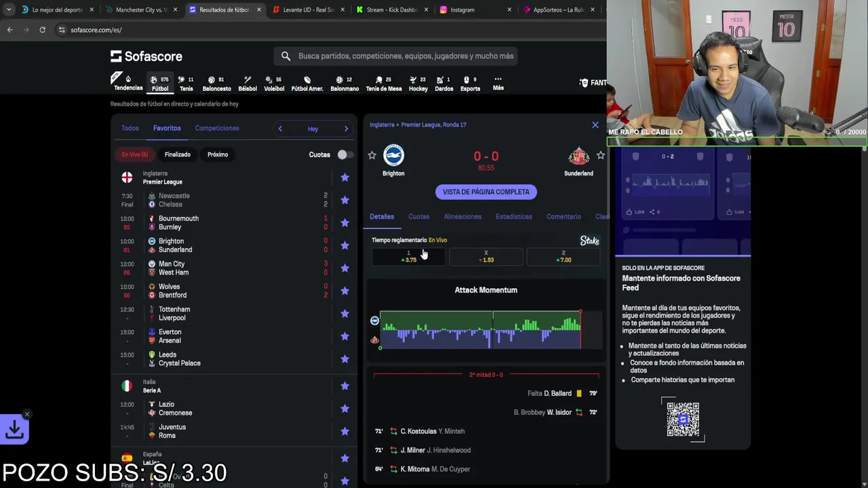Open the Alineaciones tab

[462, 217]
